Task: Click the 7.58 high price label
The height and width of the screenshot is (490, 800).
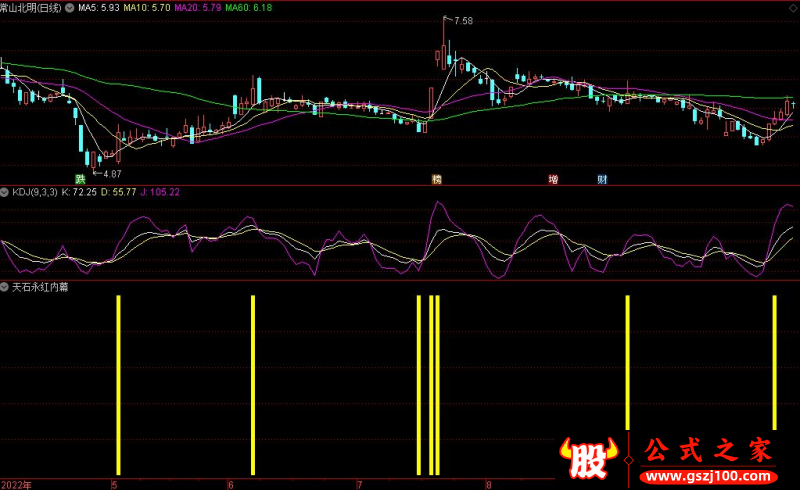Action: [x=462, y=21]
